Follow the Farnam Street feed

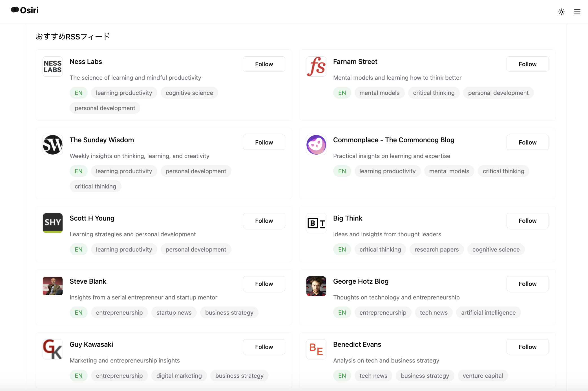coord(527,64)
